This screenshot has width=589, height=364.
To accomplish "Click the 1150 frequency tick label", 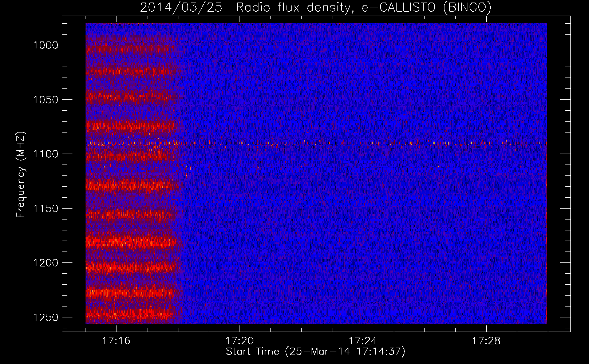I will point(46,209).
